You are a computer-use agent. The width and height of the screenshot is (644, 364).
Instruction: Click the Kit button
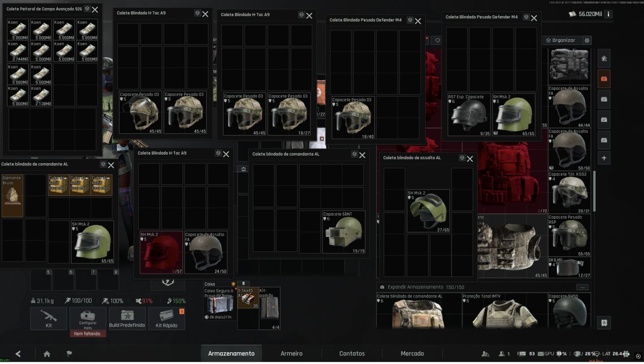(49, 318)
